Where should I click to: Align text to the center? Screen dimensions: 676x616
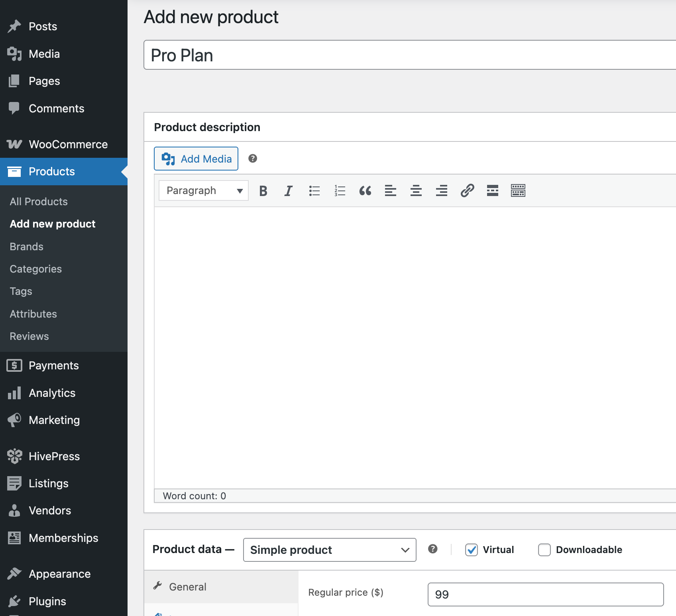[x=416, y=190]
